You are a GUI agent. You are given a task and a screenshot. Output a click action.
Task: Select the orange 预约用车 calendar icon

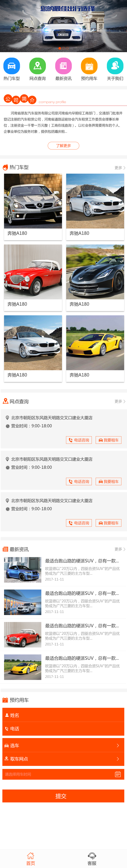coord(89,66)
